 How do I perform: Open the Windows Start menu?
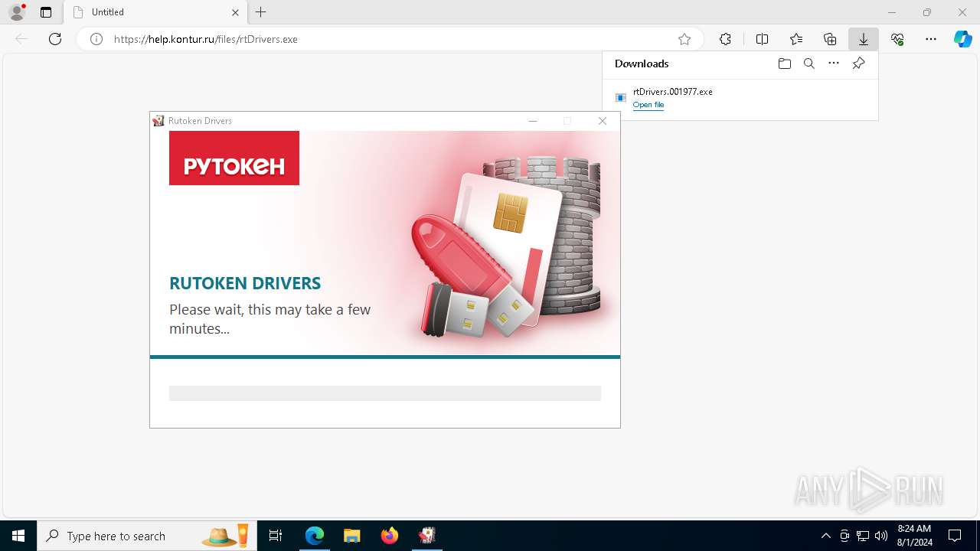point(18,536)
